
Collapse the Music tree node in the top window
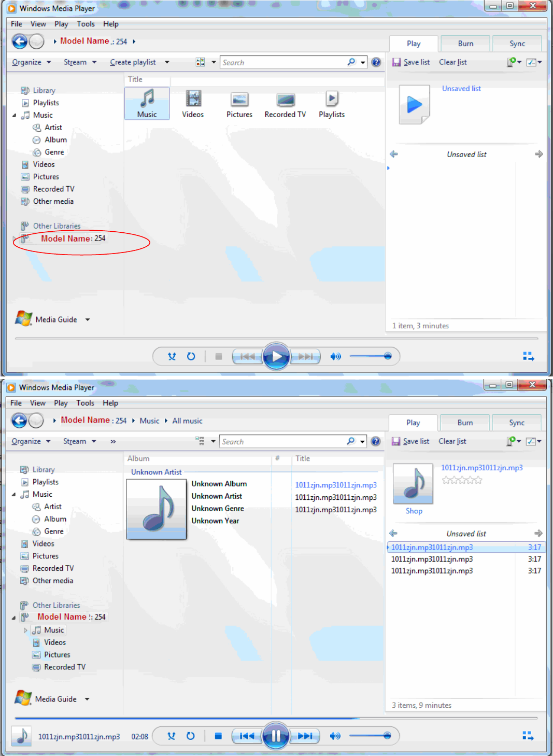coord(14,115)
